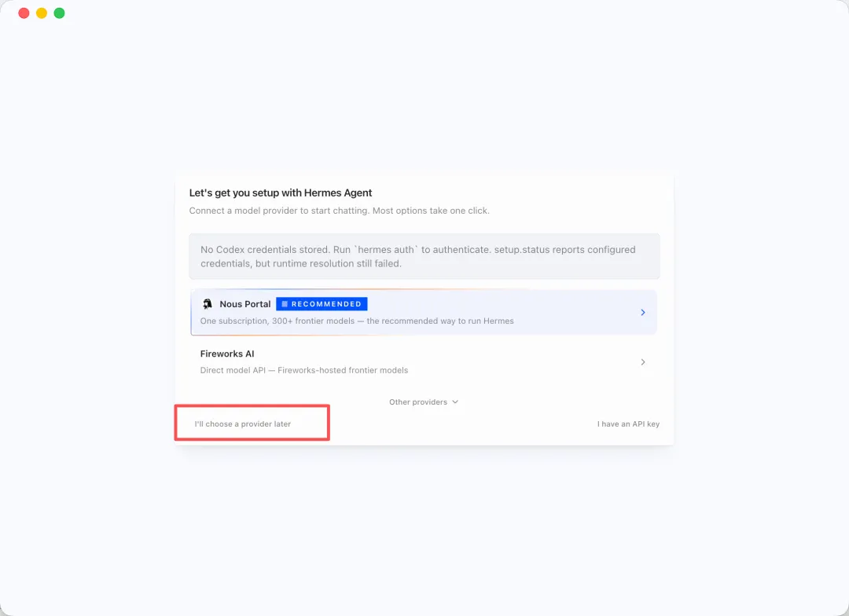Click the Nous Portal character logo icon
849x616 pixels.
pos(208,303)
